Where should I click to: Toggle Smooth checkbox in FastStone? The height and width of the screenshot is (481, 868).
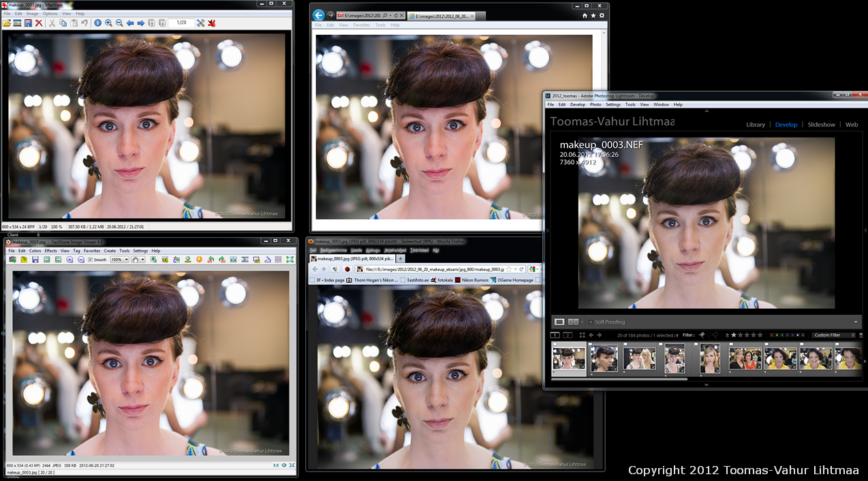(x=90, y=260)
